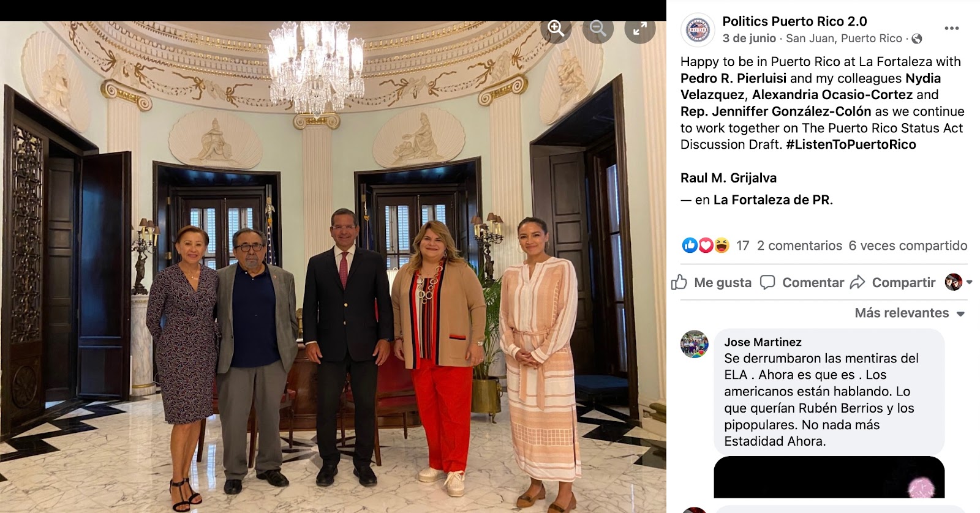Click the Comentar speech bubble button

click(802, 282)
